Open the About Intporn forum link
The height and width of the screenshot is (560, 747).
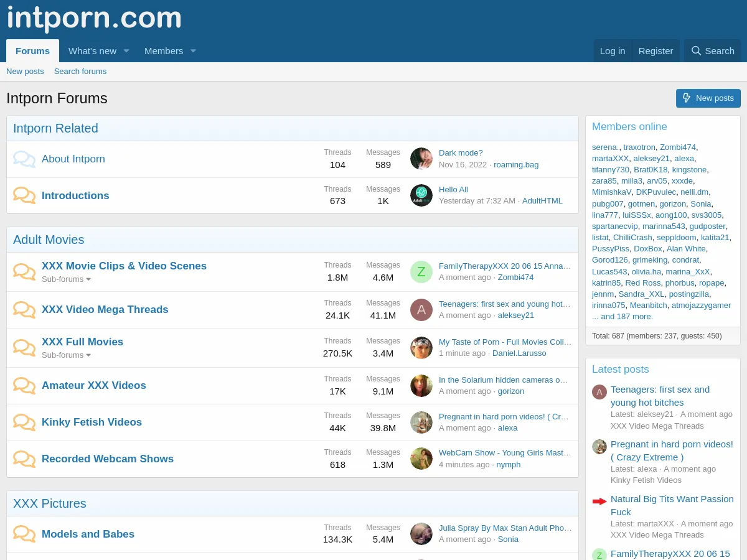[x=73, y=159]
